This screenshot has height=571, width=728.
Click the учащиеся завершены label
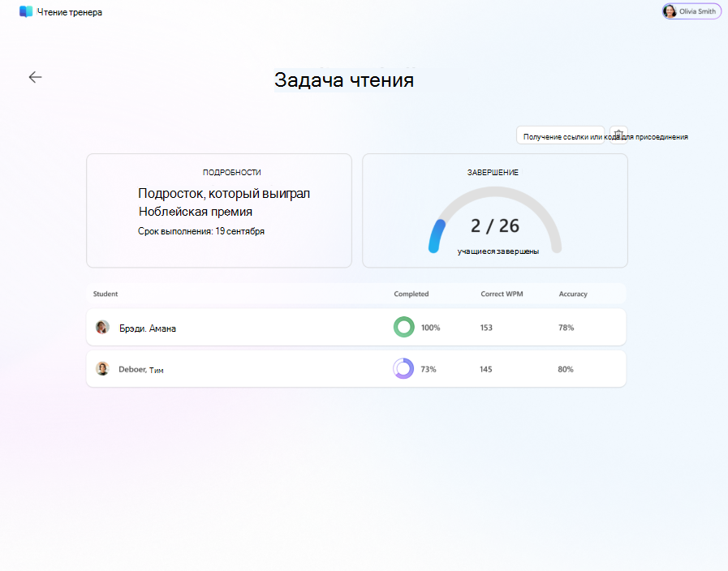498,251
